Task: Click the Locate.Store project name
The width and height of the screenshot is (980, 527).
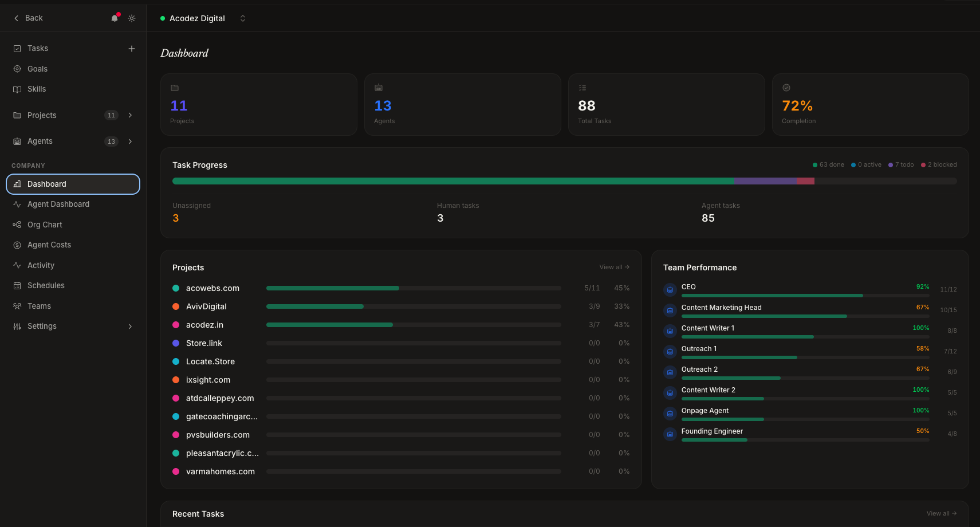Action: (x=210, y=361)
